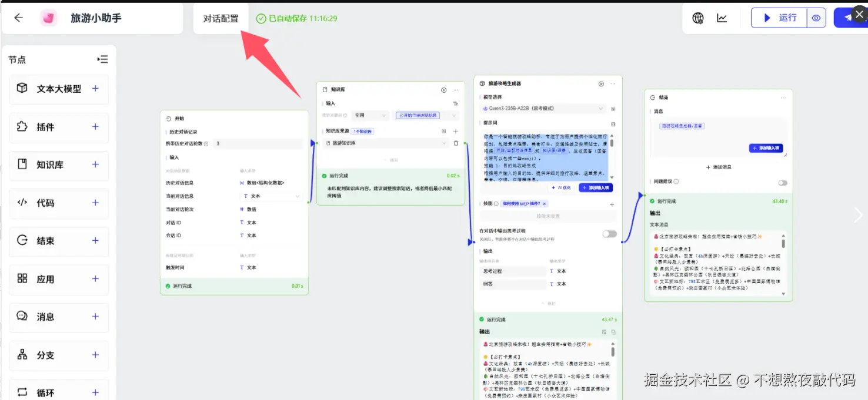Run the 知识库 node play icon

(x=444, y=90)
